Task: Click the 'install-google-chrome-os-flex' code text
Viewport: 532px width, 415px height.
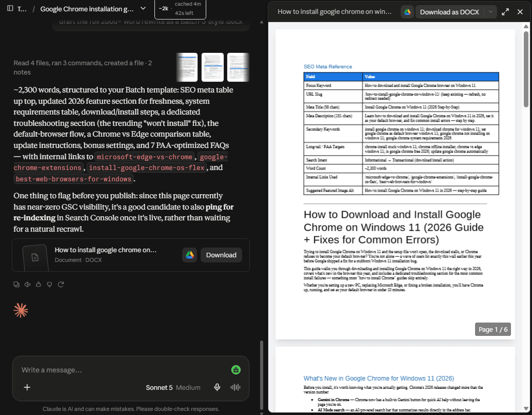Action: pos(147,168)
